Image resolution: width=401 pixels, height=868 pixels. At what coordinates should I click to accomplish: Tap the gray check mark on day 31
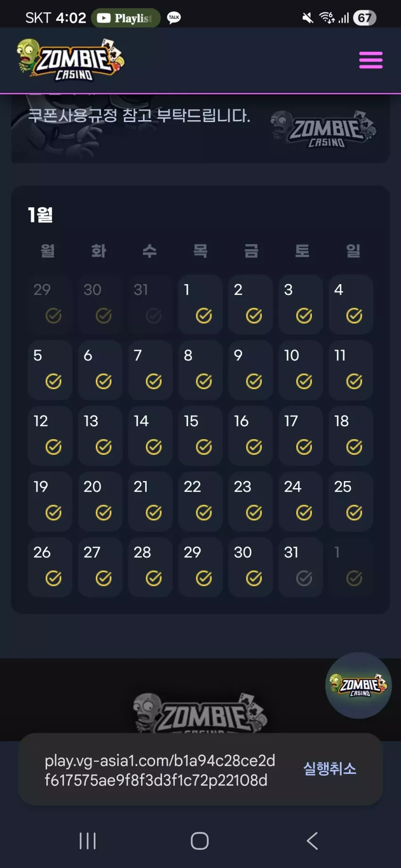click(304, 578)
